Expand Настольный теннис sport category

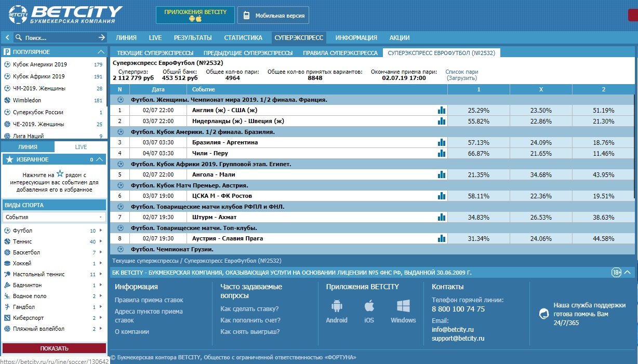[101, 274]
